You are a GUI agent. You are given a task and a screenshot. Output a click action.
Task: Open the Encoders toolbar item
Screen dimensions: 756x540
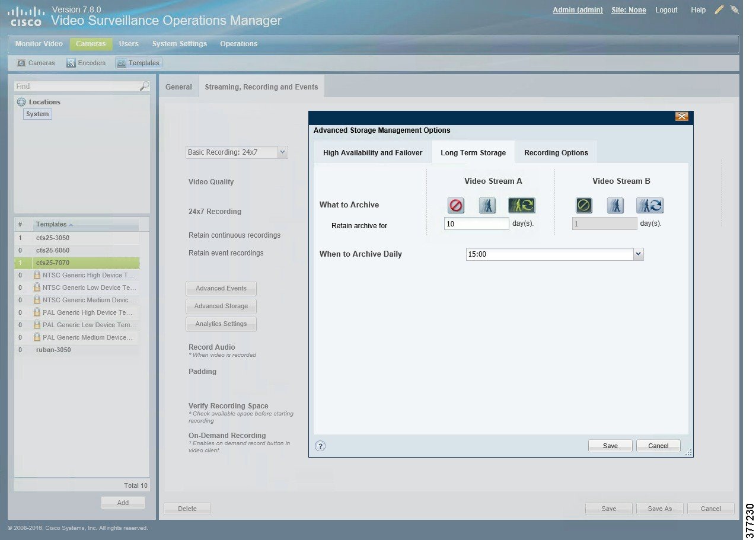(x=86, y=63)
